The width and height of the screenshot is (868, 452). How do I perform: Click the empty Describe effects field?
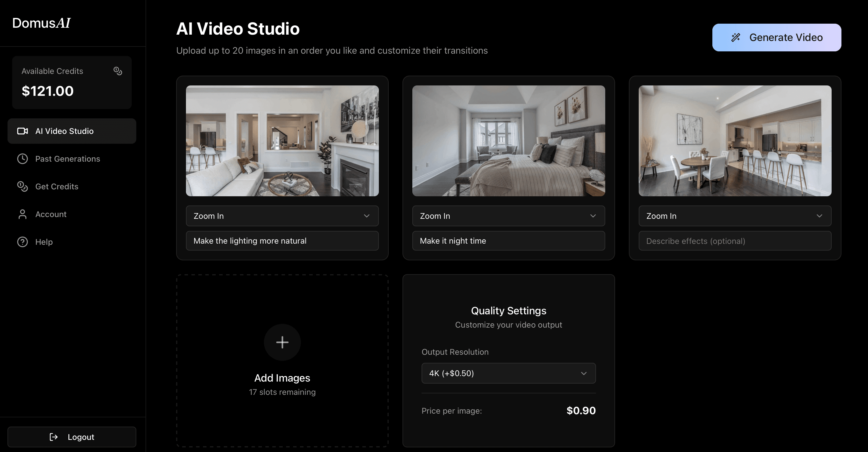pyautogui.click(x=735, y=241)
